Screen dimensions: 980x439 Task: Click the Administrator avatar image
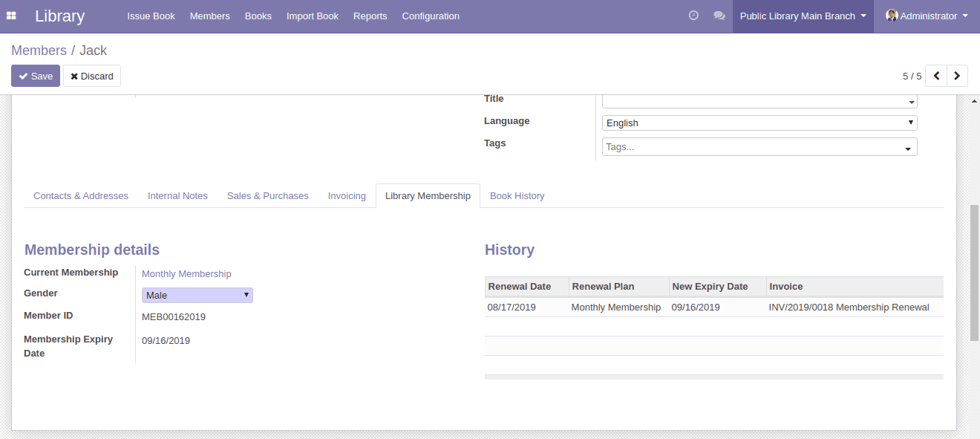pos(892,16)
